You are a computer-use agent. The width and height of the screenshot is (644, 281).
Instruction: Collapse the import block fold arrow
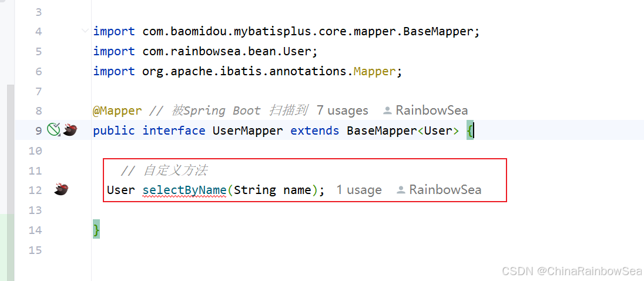85,31
